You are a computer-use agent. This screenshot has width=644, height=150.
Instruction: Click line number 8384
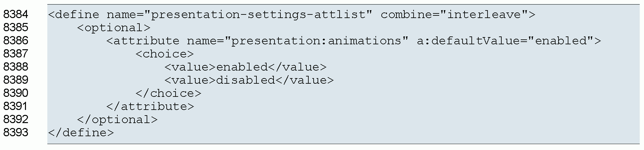(15, 14)
